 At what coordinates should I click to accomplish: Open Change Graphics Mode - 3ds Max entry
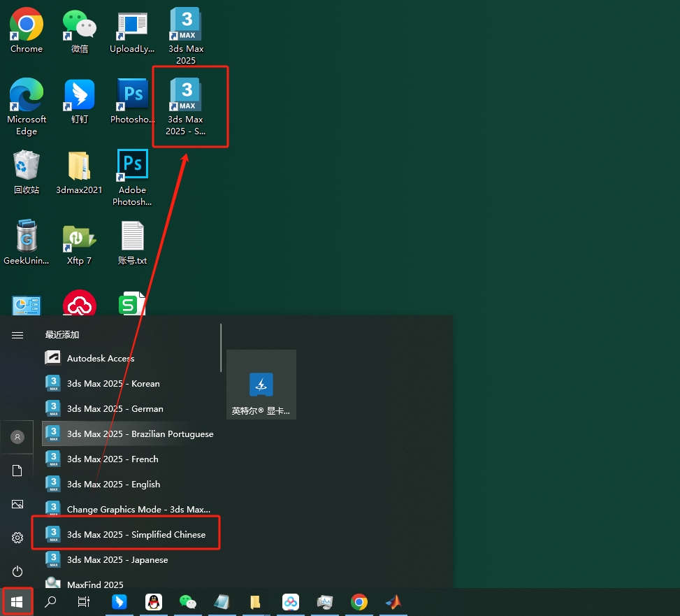[x=138, y=510]
